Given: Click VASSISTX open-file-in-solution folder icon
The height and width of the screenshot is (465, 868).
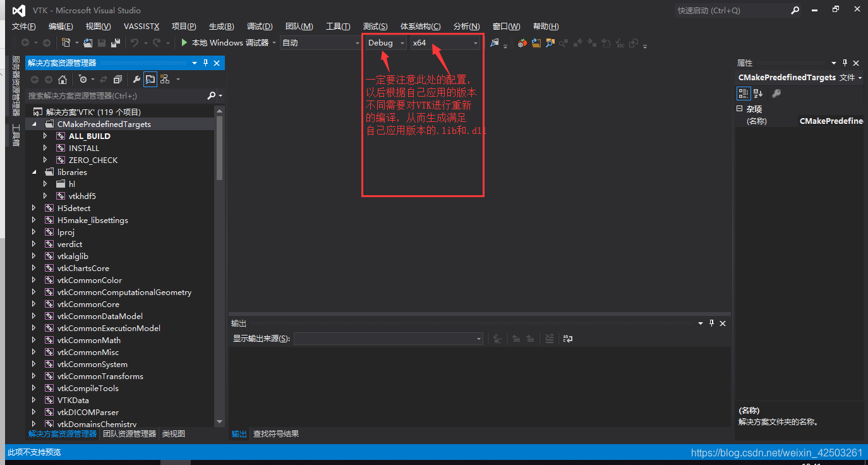Looking at the screenshot, I should pos(536,43).
